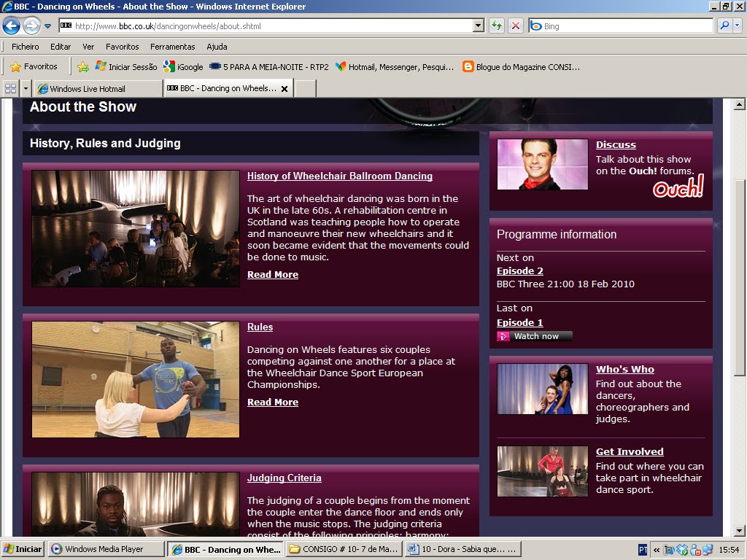The height and width of the screenshot is (560, 747).
Task: Click the Discuss presenter thumbnail
Action: 542,164
